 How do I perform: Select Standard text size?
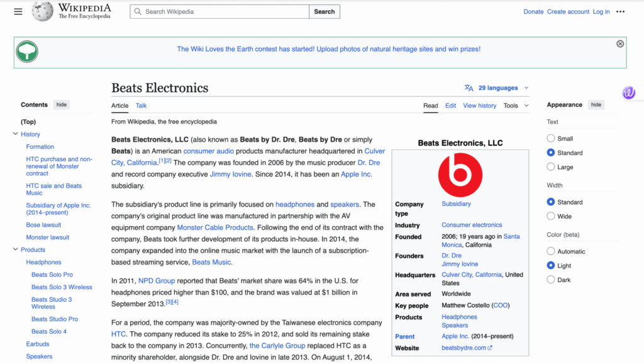(x=551, y=152)
